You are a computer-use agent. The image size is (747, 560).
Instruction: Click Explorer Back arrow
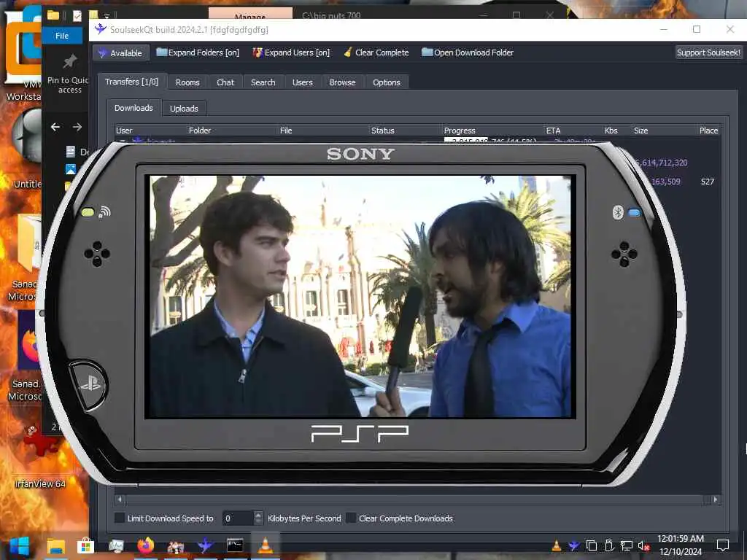pyautogui.click(x=55, y=127)
